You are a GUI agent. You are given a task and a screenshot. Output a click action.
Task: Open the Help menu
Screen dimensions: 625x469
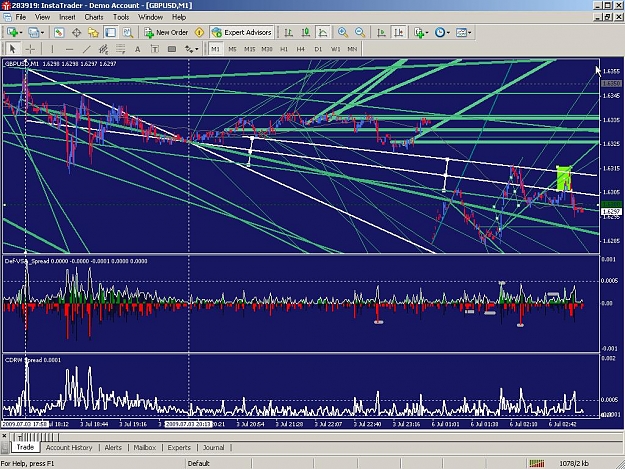point(179,17)
